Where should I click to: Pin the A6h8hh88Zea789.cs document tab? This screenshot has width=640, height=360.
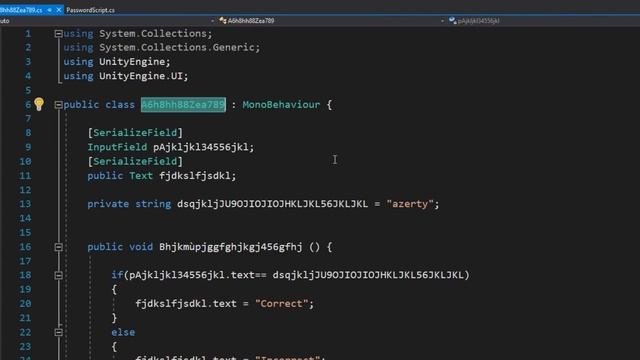click(x=49, y=10)
